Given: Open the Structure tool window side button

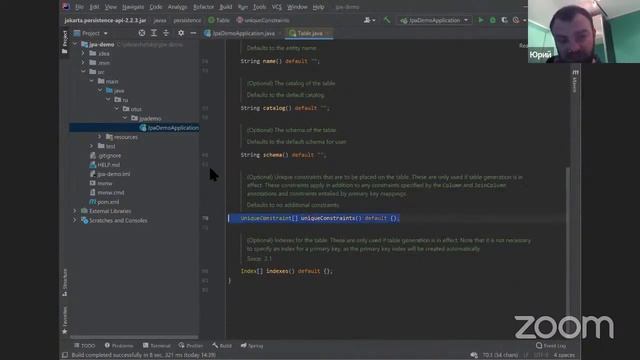Looking at the screenshot, I should pos(64,282).
